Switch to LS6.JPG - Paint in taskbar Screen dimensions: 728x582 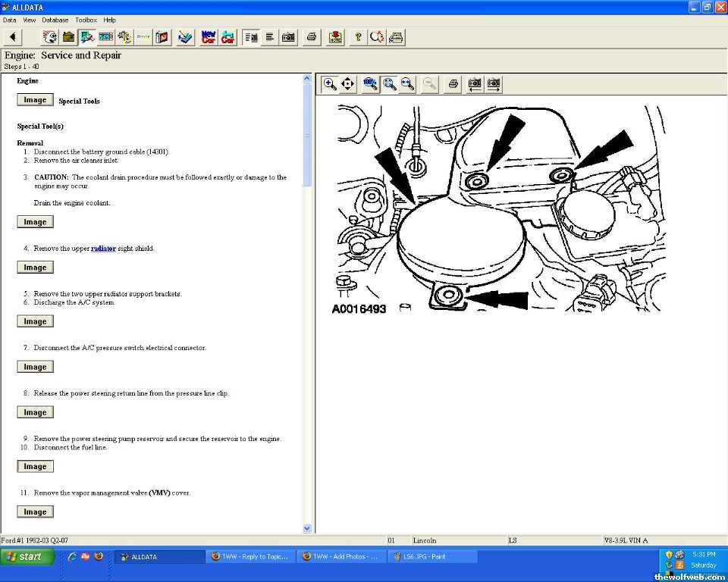click(x=432, y=557)
